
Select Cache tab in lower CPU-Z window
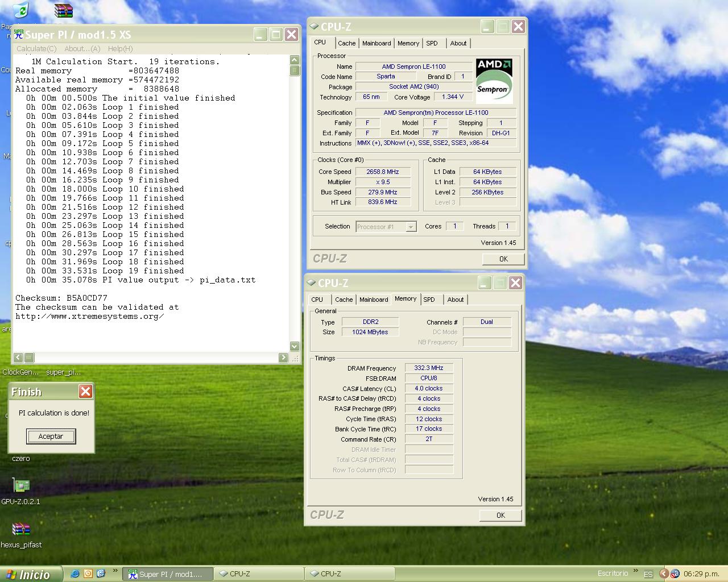click(344, 300)
